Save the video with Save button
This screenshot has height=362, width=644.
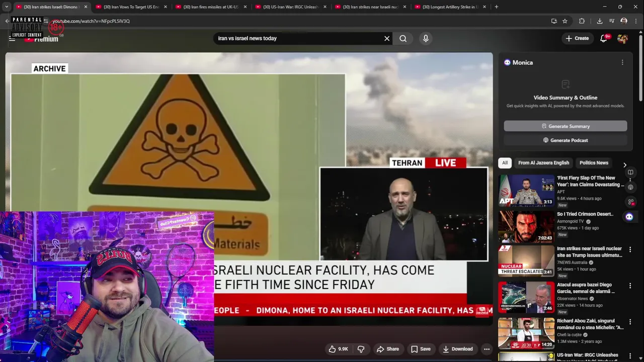tap(420, 349)
